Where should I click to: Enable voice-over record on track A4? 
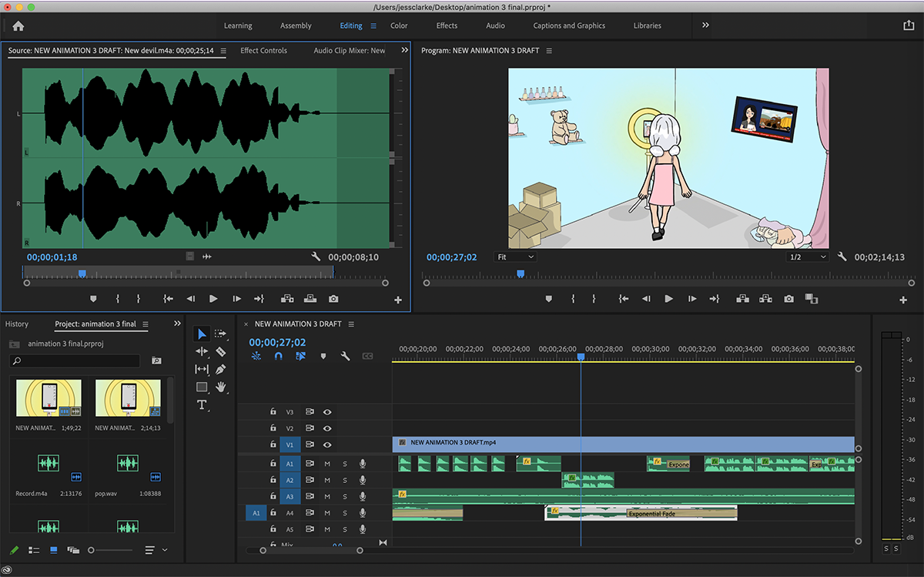363,513
